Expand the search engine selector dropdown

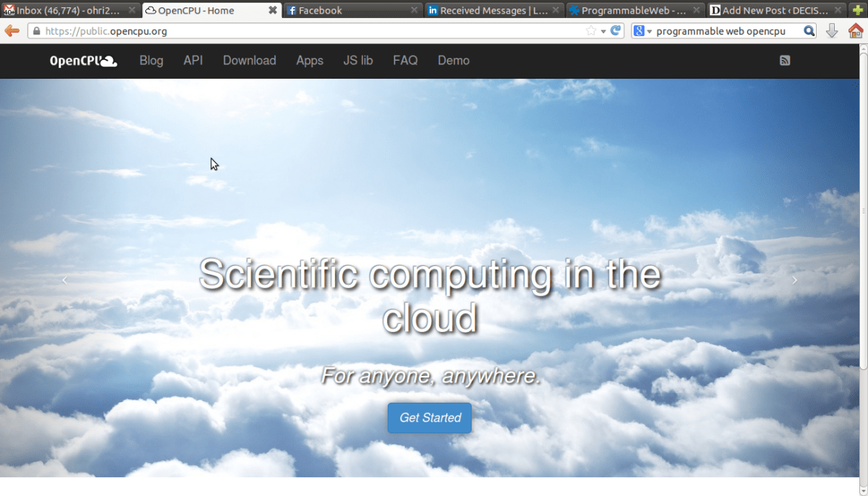[x=644, y=31]
